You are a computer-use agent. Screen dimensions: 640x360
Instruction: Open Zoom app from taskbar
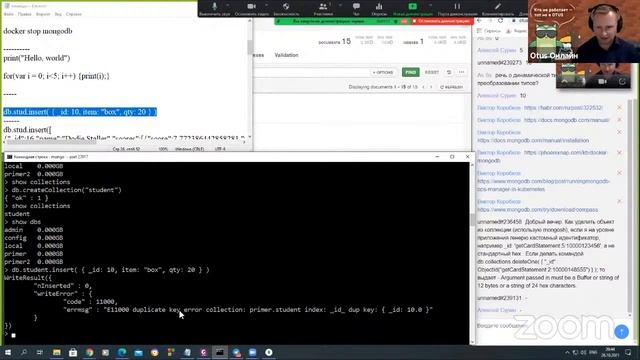pos(252,352)
